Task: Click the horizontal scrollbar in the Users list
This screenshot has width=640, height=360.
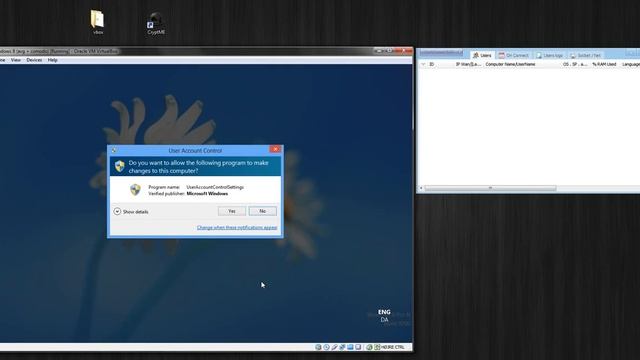Action: pos(490,188)
